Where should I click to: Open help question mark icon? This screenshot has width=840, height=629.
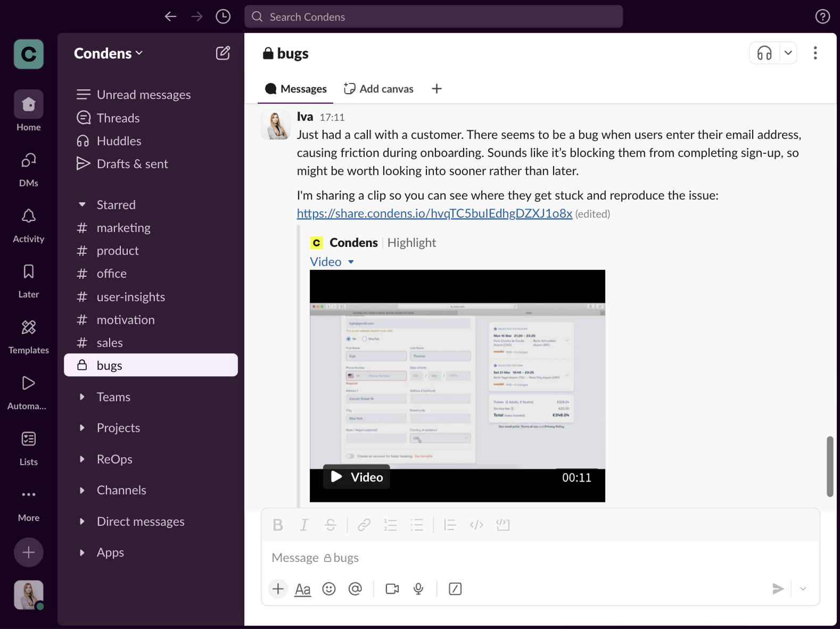(x=822, y=16)
